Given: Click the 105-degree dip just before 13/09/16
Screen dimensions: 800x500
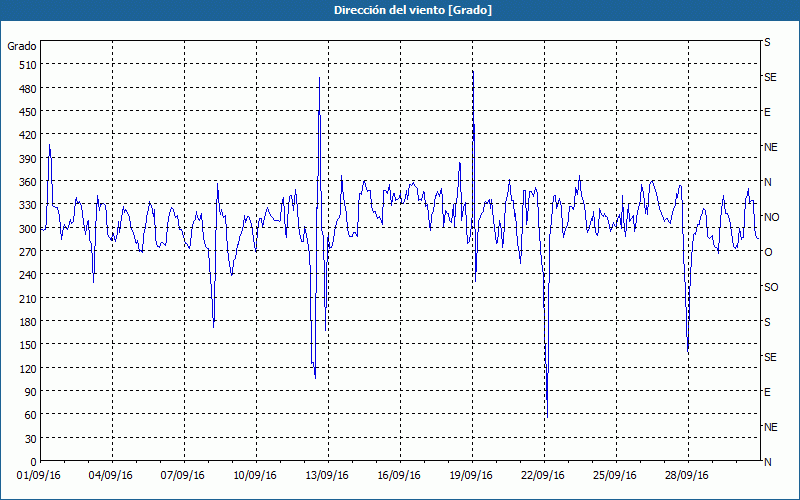Looking at the screenshot, I should click(x=315, y=378).
